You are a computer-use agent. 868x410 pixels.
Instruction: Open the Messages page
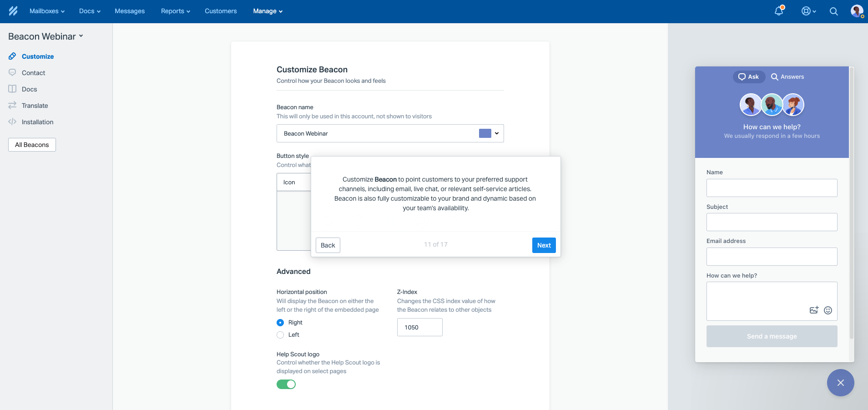(x=130, y=11)
